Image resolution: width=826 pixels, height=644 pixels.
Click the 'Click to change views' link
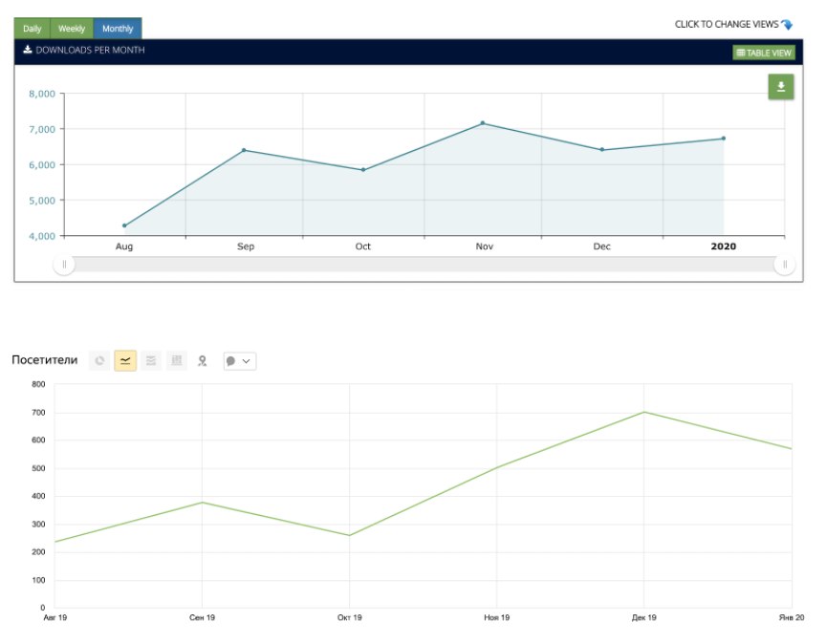click(x=727, y=25)
